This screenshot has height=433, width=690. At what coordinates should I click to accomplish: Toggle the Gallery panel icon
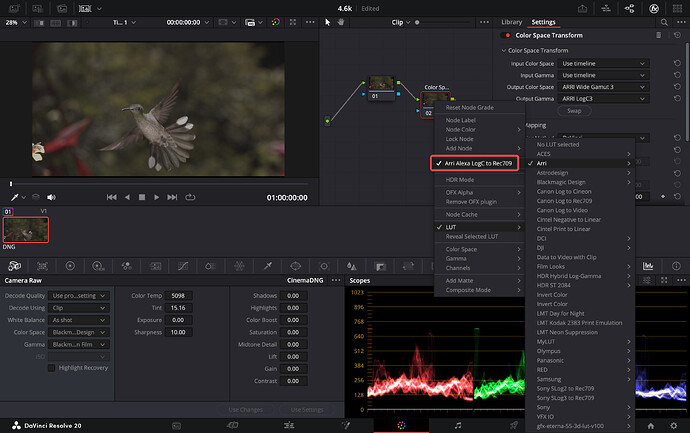point(14,8)
